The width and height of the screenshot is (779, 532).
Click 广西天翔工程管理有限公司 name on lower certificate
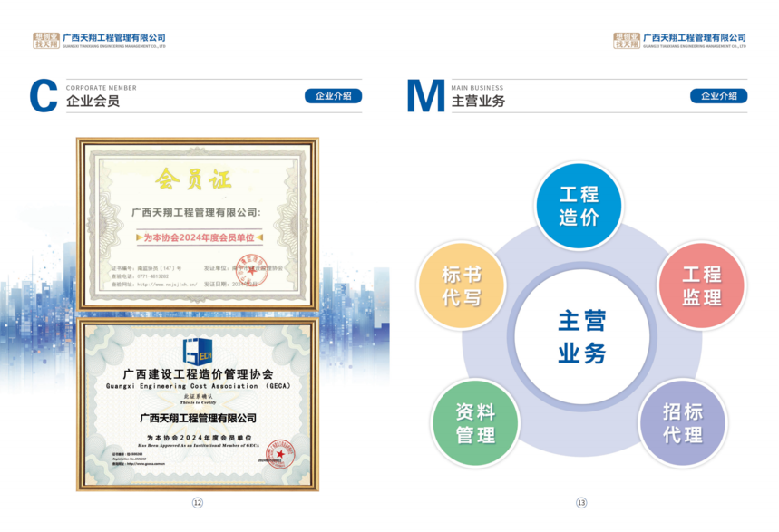pyautogui.click(x=198, y=418)
